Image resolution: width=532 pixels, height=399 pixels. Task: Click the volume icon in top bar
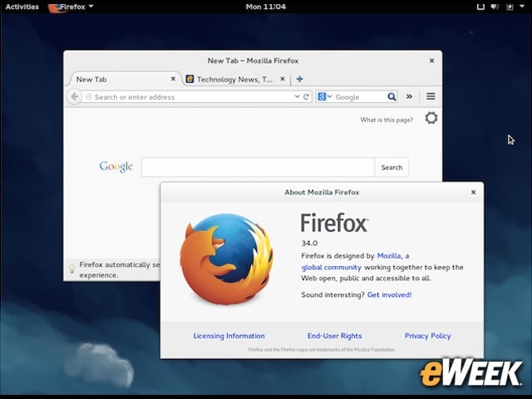(495, 7)
